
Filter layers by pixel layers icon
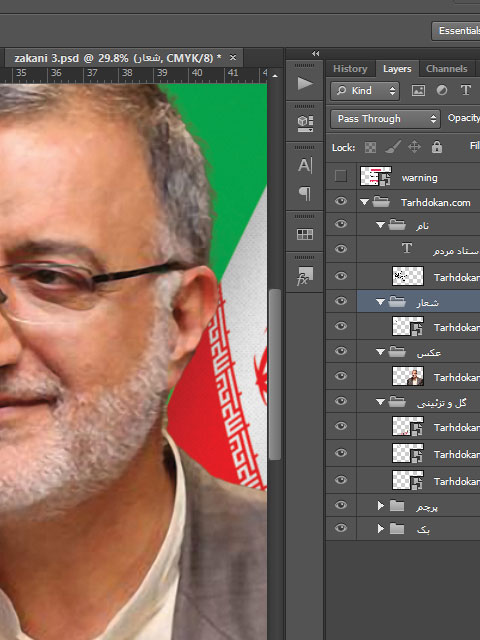[418, 91]
